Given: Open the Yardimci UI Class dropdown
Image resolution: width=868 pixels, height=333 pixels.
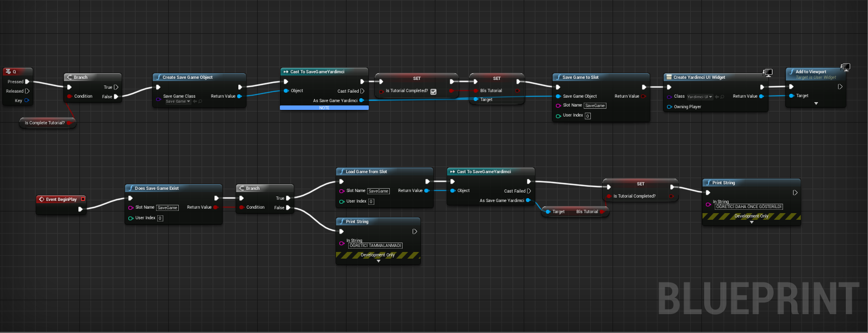Looking at the screenshot, I should click(699, 97).
